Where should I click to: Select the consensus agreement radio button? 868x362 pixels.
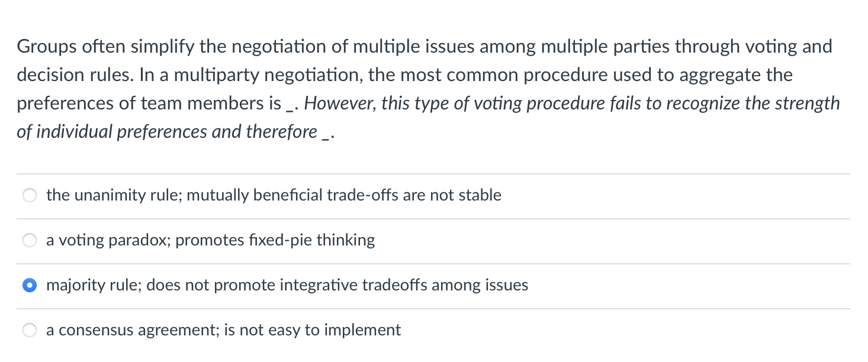click(x=29, y=329)
